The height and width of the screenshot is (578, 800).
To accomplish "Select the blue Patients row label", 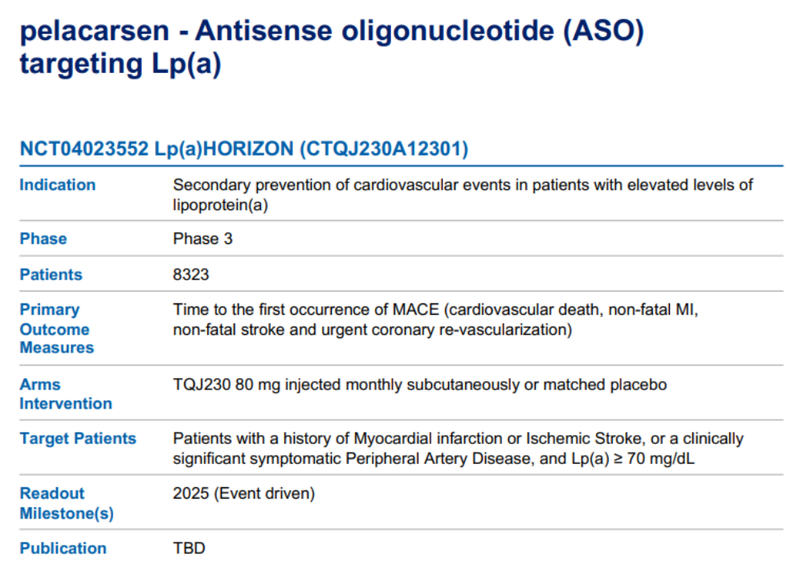I will [x=51, y=274].
